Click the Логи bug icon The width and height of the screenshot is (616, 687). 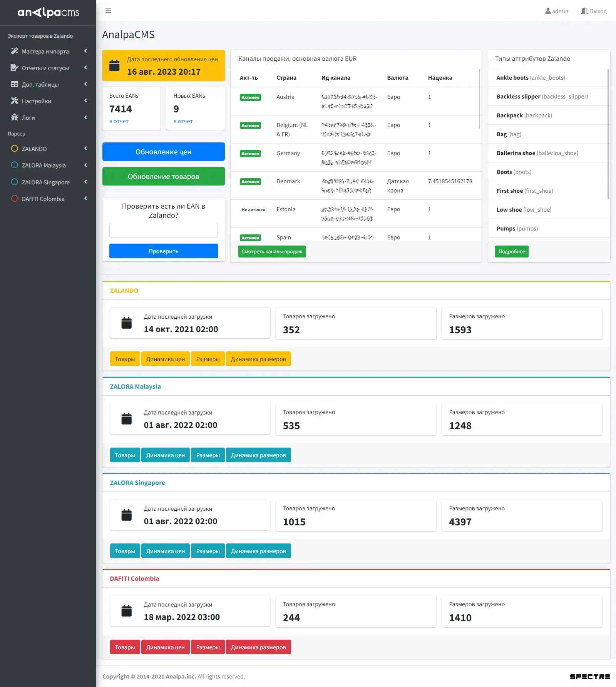click(15, 117)
